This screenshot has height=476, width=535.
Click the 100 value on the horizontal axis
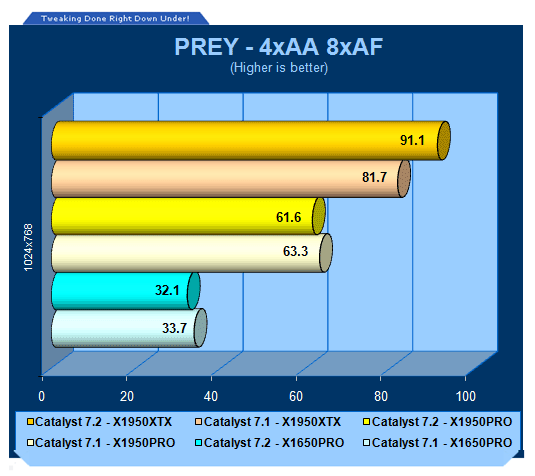(466, 396)
